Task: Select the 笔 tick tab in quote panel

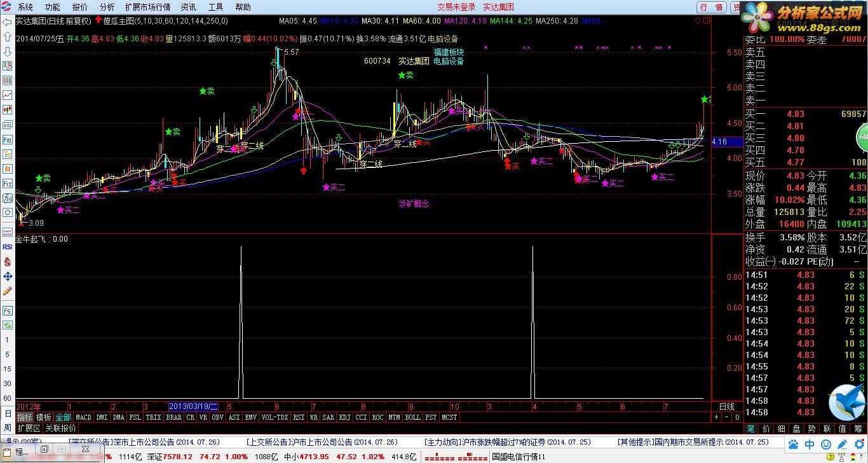Action: pyautogui.click(x=751, y=429)
